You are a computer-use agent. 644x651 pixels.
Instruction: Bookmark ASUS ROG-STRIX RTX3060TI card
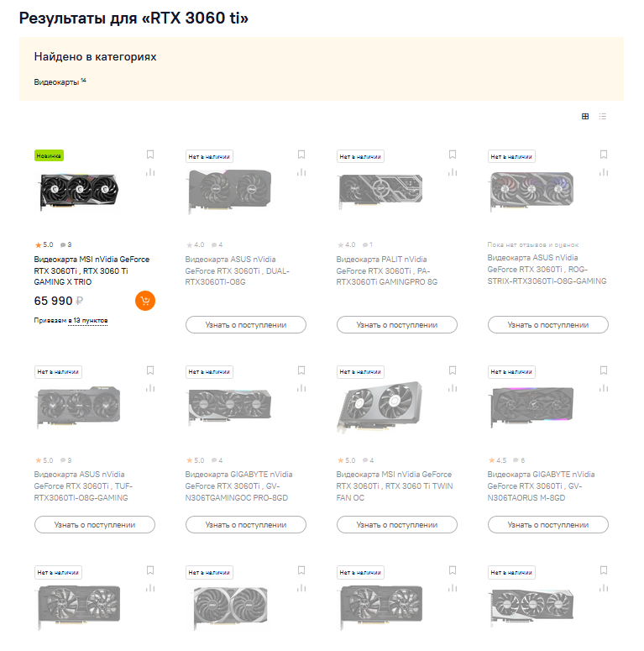point(604,155)
